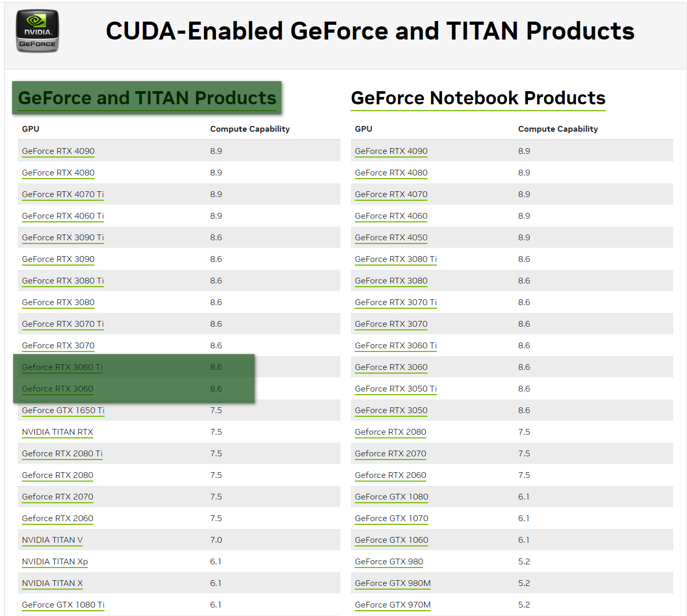Open GeForce RTX 3060 Ti in the Notebook table

[x=396, y=346]
